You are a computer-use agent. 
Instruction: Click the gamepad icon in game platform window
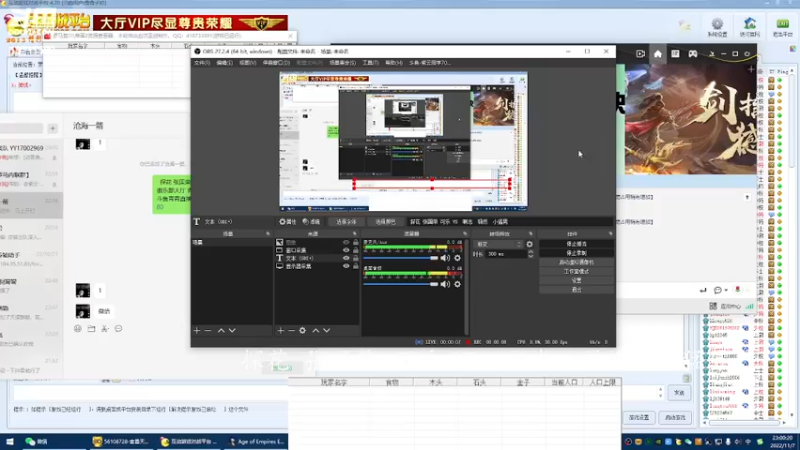point(693,54)
